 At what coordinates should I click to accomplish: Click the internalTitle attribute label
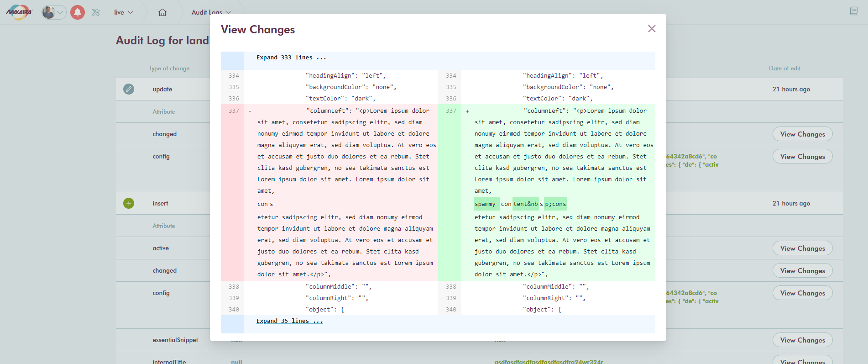click(x=169, y=361)
